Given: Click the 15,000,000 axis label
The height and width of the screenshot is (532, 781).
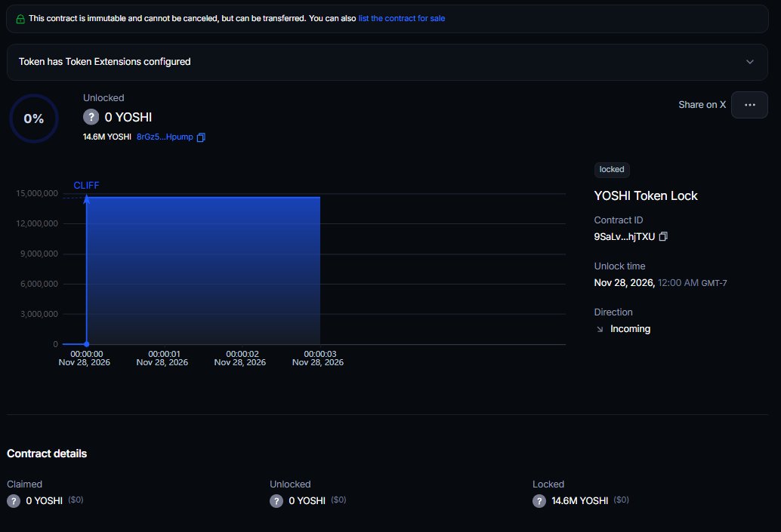Looking at the screenshot, I should pos(37,193).
